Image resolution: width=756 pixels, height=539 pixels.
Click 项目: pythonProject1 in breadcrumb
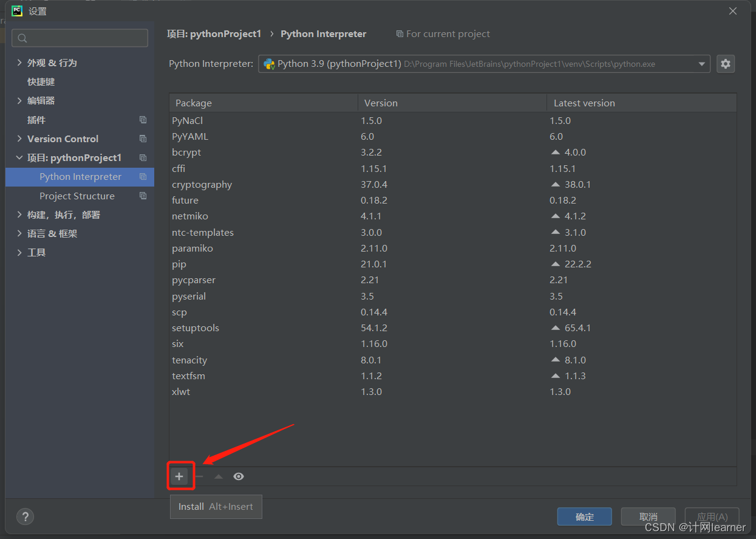(x=214, y=34)
